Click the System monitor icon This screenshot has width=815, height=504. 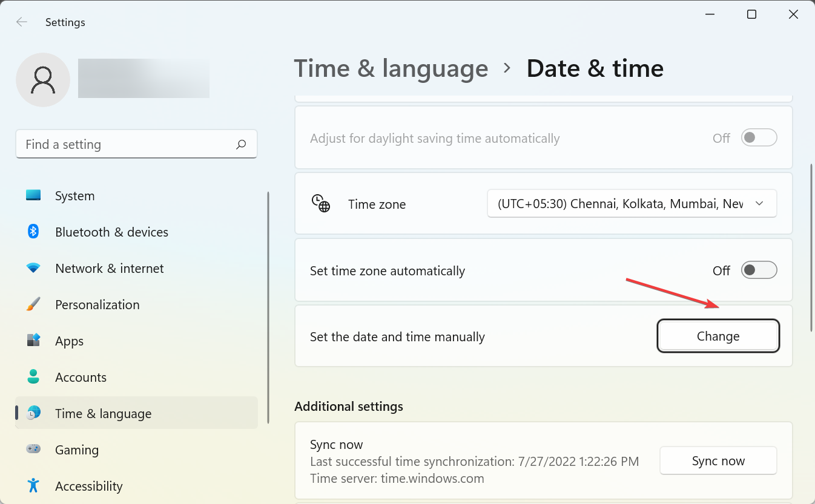[x=33, y=195]
